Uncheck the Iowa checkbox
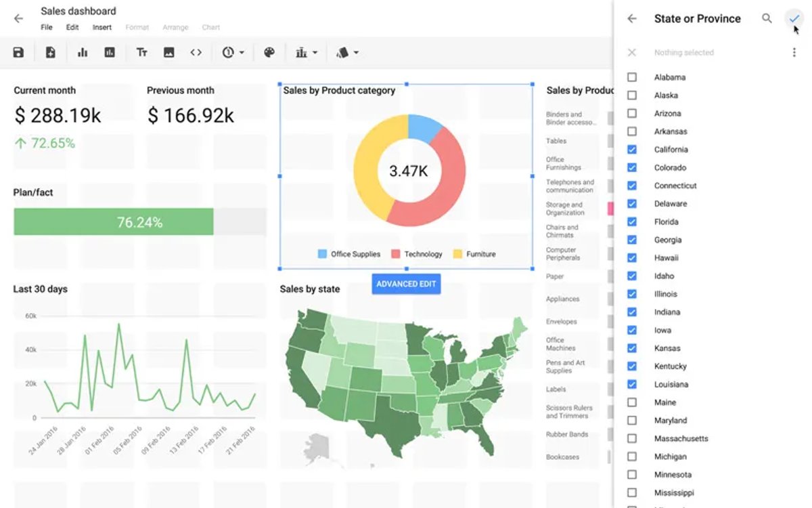This screenshot has height=508, width=812. point(632,330)
